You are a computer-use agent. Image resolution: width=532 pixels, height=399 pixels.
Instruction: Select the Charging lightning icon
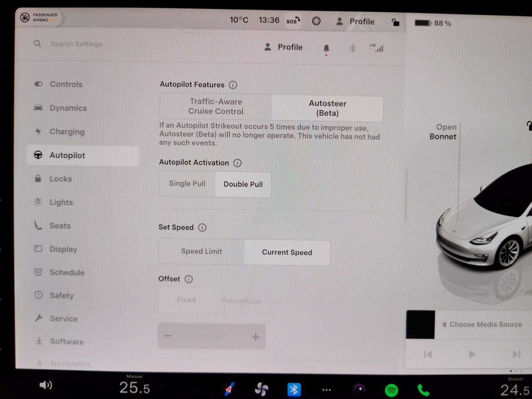pyautogui.click(x=38, y=131)
